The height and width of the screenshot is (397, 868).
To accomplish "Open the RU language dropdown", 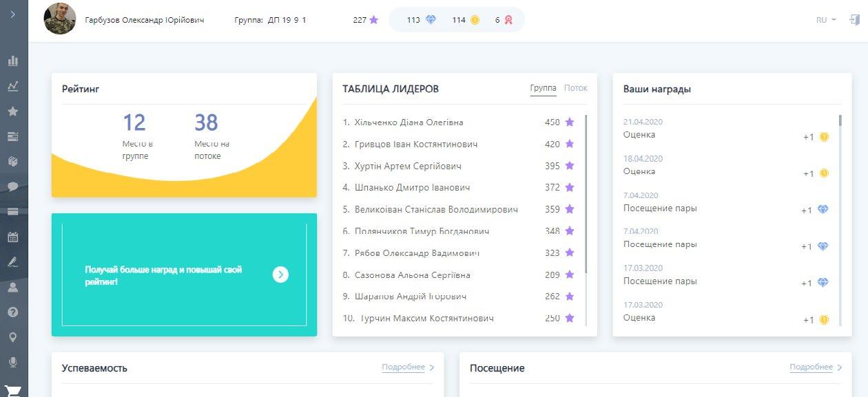I will click(x=826, y=20).
